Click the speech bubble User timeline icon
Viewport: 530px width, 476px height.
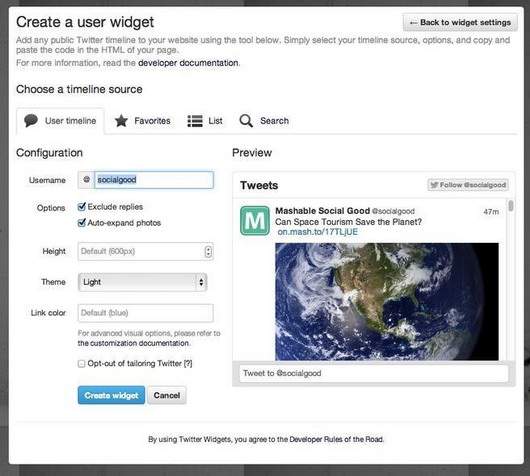[31, 120]
